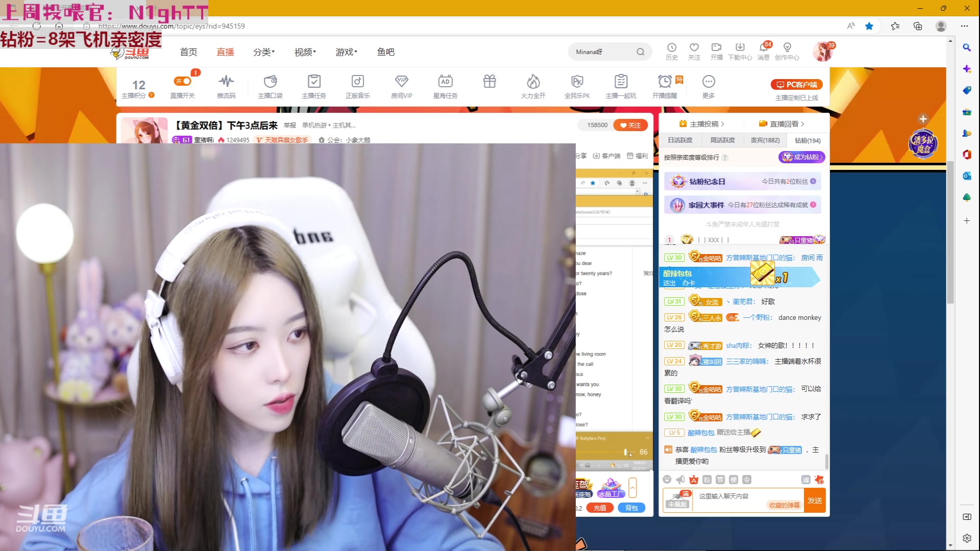Toggle the 粉 fan badge chat option
The height and width of the screenshot is (551, 980).
[x=707, y=480]
